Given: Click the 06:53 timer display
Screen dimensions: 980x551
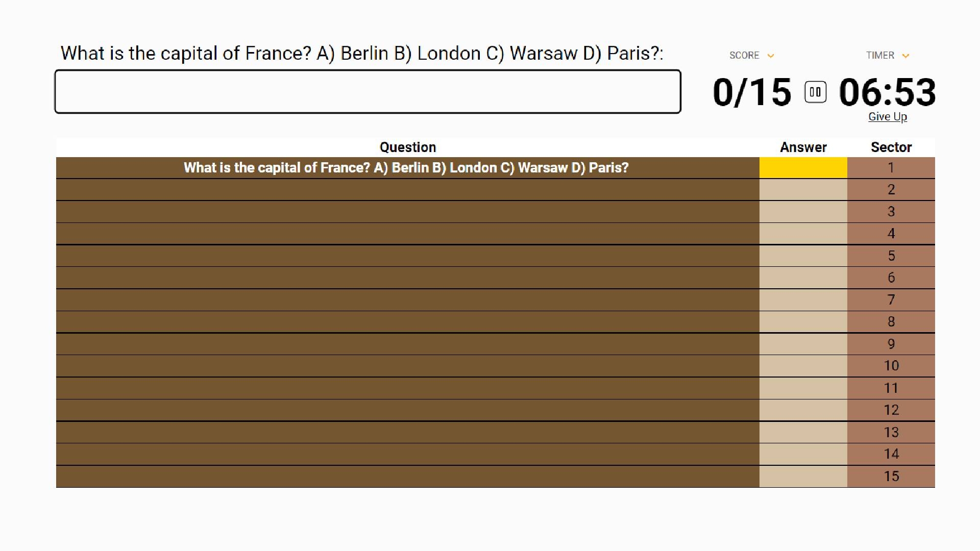Looking at the screenshot, I should [887, 92].
